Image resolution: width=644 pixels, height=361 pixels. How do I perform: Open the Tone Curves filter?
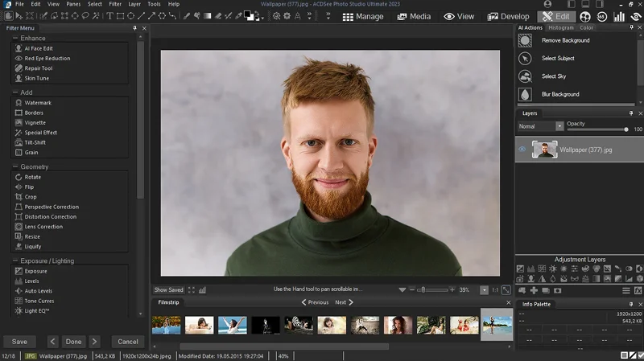pyautogui.click(x=39, y=301)
